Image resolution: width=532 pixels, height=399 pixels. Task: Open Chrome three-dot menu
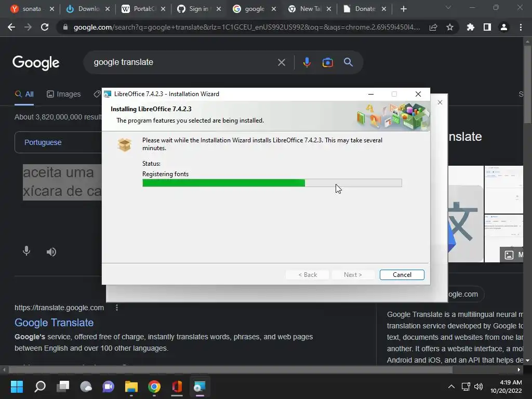[x=521, y=27]
